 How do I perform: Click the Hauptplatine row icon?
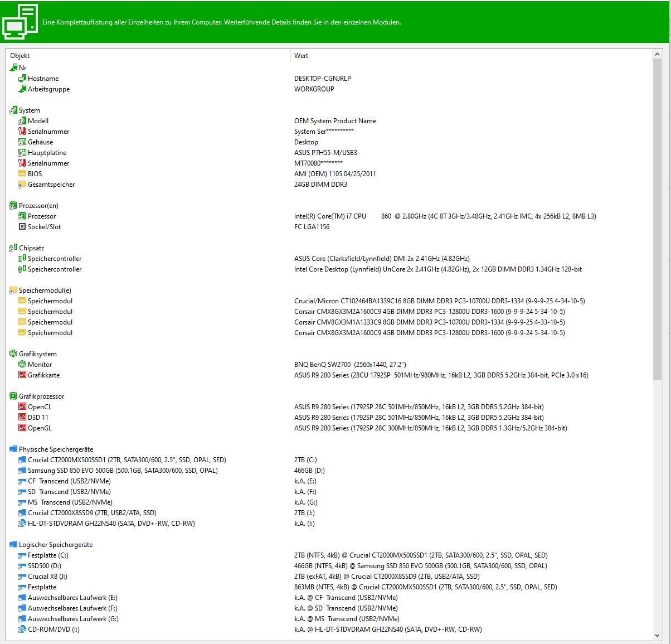pos(22,153)
